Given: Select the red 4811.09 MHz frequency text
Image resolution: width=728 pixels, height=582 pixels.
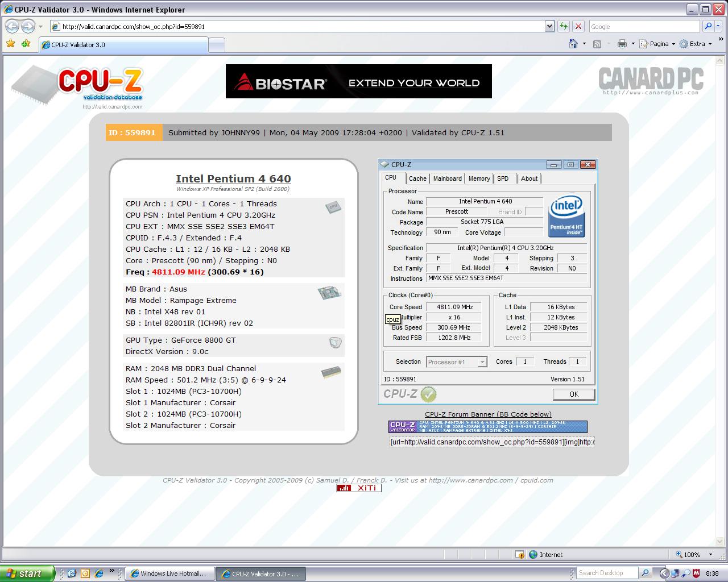Looking at the screenshot, I should [x=178, y=272].
